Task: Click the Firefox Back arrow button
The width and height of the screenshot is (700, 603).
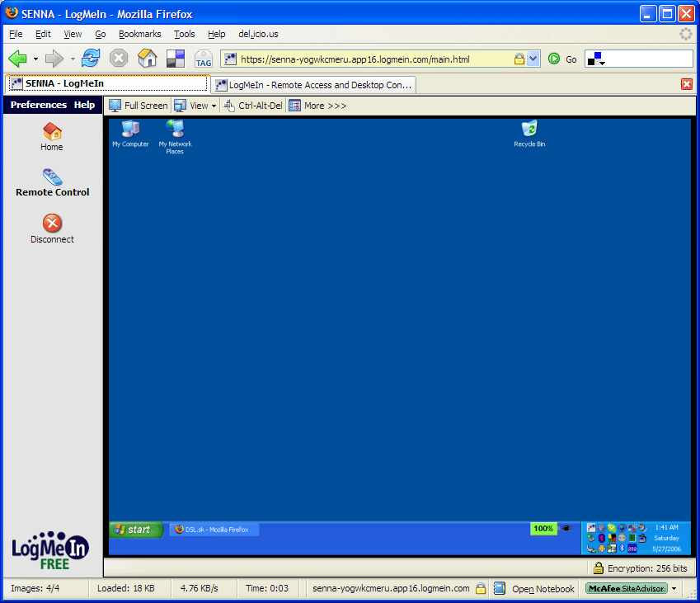Action: click(18, 59)
